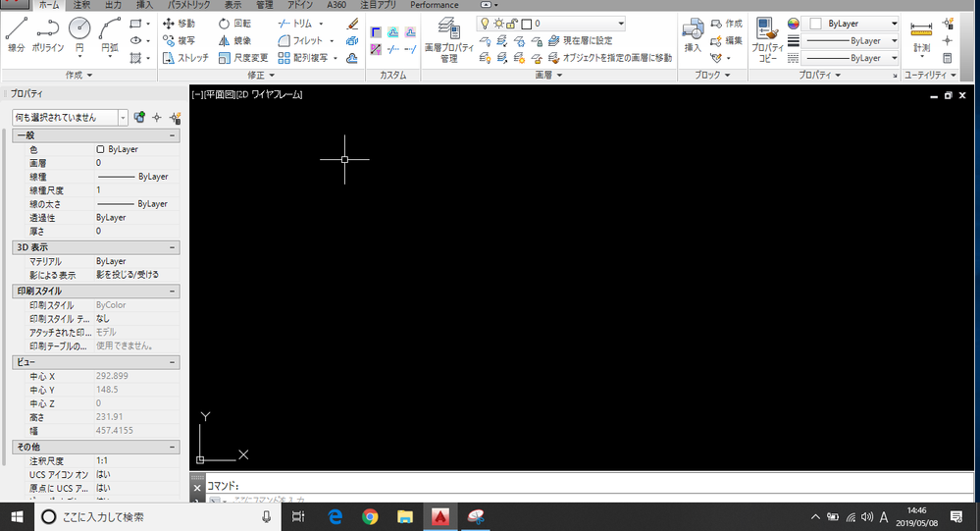Switch to the 管理 ribbon tab
Screen dimensions: 980x531
[265, 5]
